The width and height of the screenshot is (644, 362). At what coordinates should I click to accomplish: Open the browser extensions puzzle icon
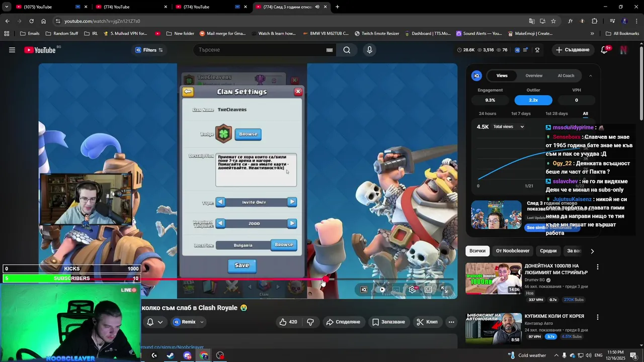pyautogui.click(x=594, y=21)
